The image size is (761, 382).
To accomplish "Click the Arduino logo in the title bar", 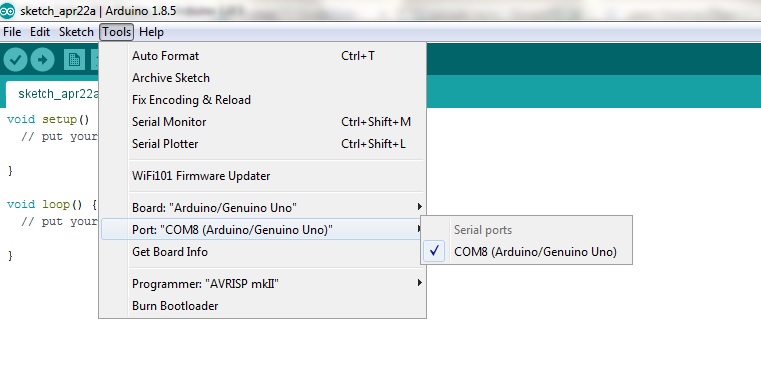I will point(7,11).
